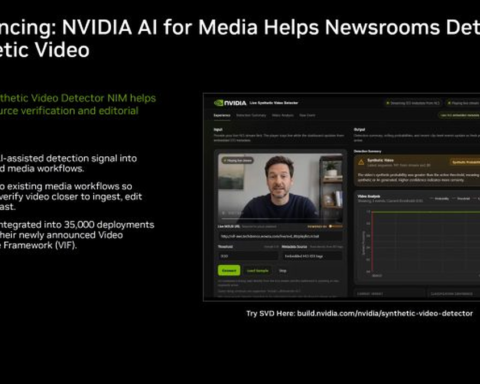Click the green Connect button

[229, 270]
